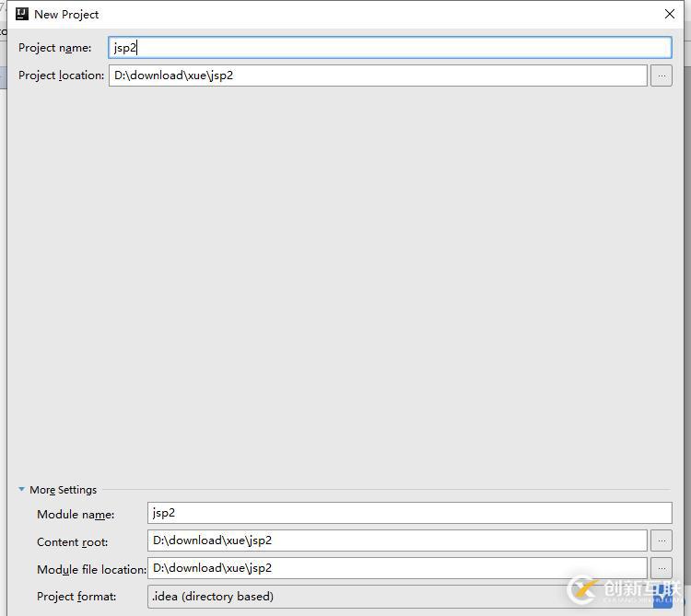This screenshot has width=691, height=616.
Task: Collapse the More Settings disclosure triangle
Action: (x=21, y=489)
